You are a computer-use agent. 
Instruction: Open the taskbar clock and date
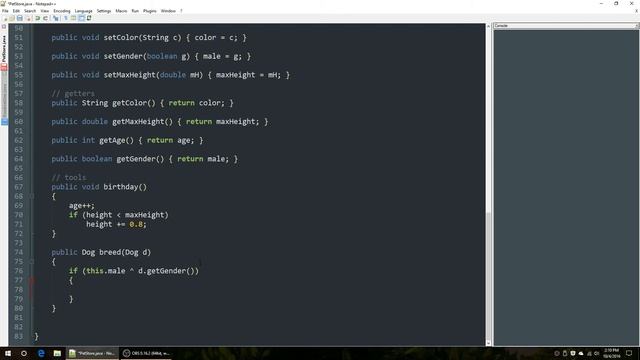tap(611, 353)
